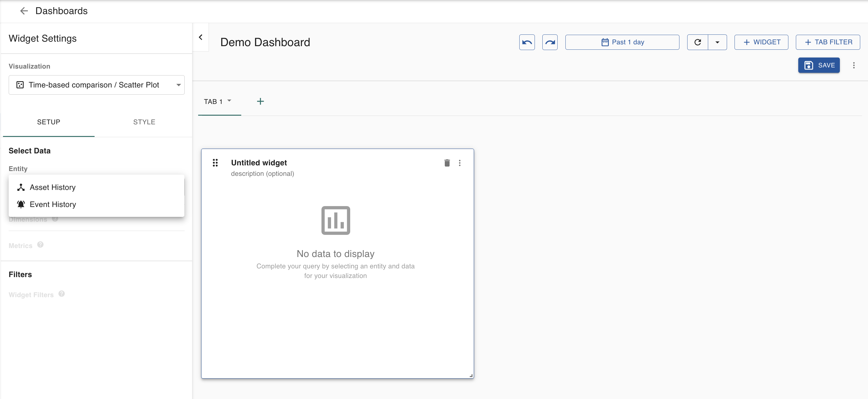Edit the widget description field
The image size is (868, 399).
point(262,174)
